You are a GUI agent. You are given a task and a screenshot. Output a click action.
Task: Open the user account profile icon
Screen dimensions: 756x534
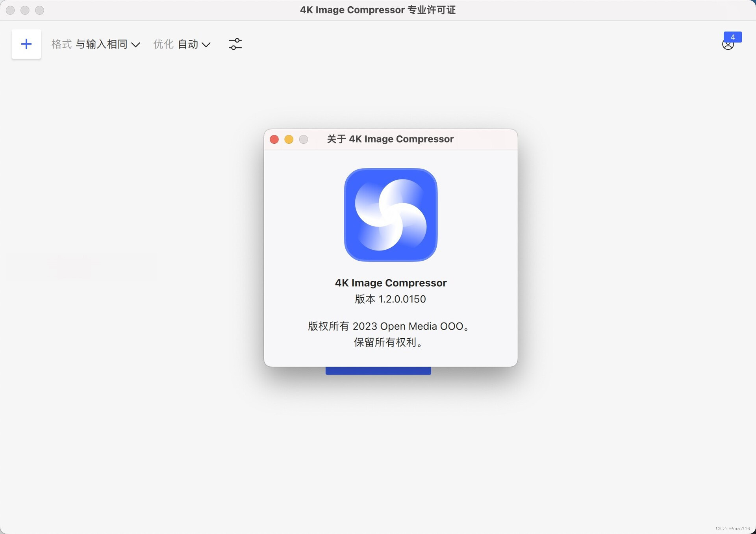tap(728, 45)
